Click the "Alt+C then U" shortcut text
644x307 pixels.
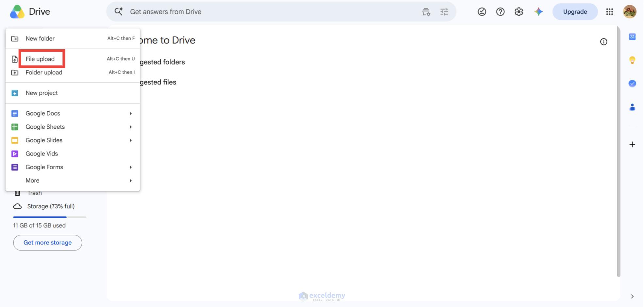tap(121, 59)
